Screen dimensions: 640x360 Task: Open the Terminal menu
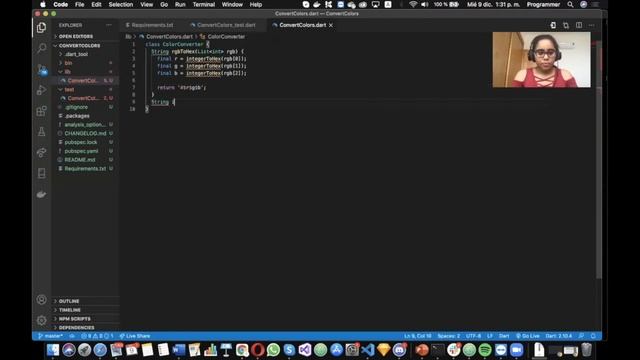(x=204, y=4)
